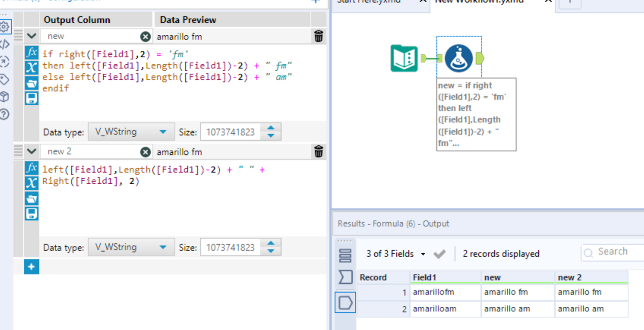This screenshot has width=644, height=330.
Task: Toggle results table layout view
Action: click(x=345, y=256)
